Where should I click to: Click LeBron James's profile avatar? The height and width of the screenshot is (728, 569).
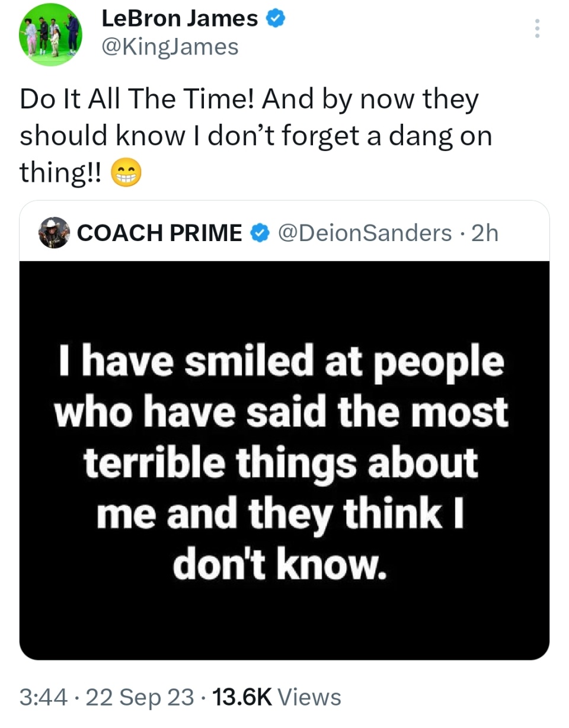tap(50, 34)
